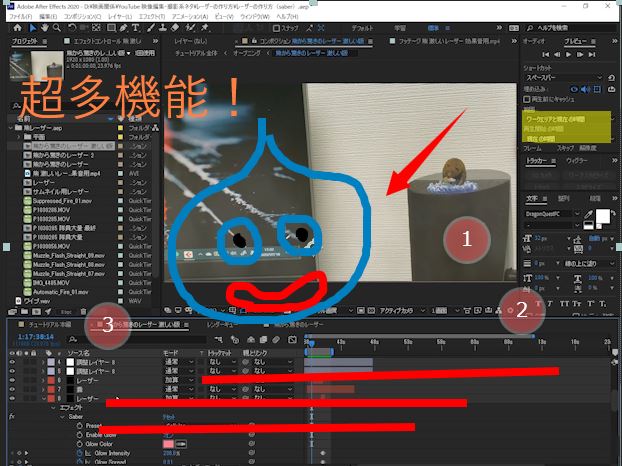Open the shortcut Spacebar dropdown
Screen dimensions: 622x466
pos(563,78)
